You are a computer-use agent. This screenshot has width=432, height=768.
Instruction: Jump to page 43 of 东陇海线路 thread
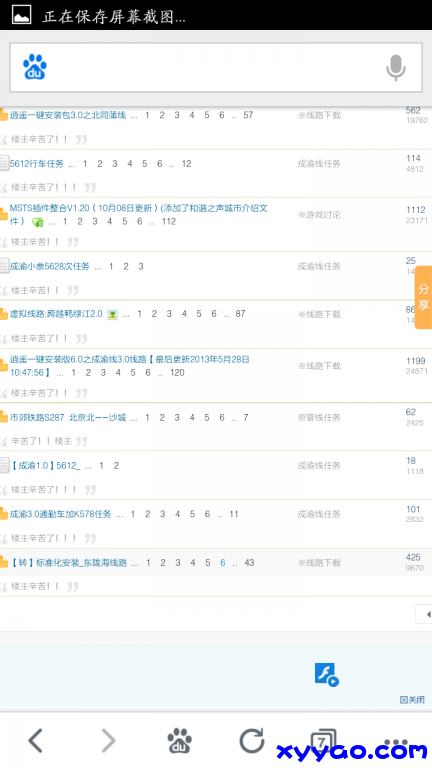(249, 563)
